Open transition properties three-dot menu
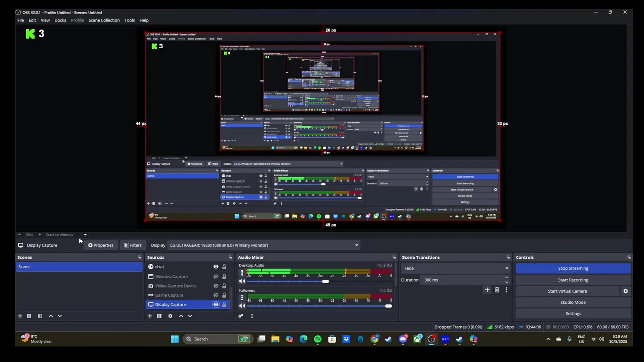The width and height of the screenshot is (644, 362). pos(506,290)
